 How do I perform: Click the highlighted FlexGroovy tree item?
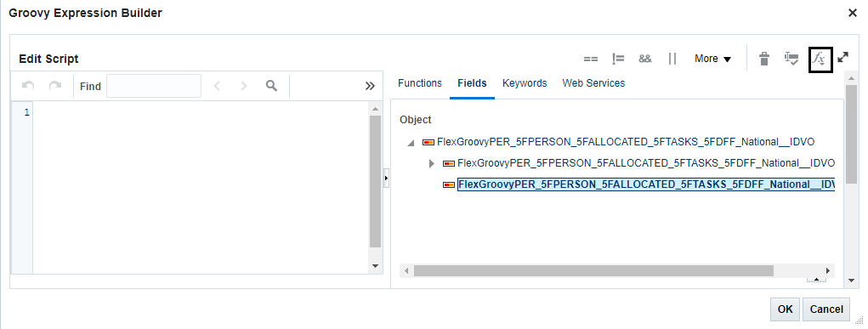645,184
